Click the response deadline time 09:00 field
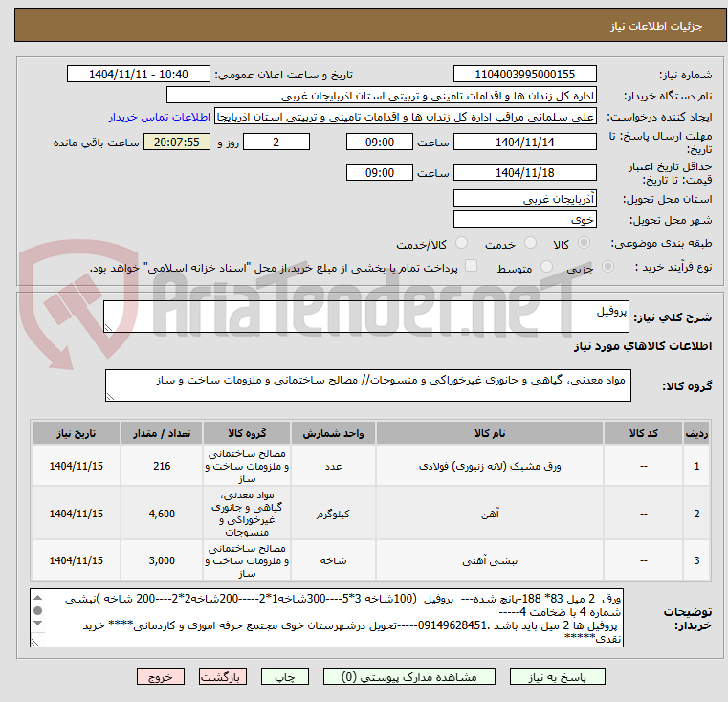 380,142
